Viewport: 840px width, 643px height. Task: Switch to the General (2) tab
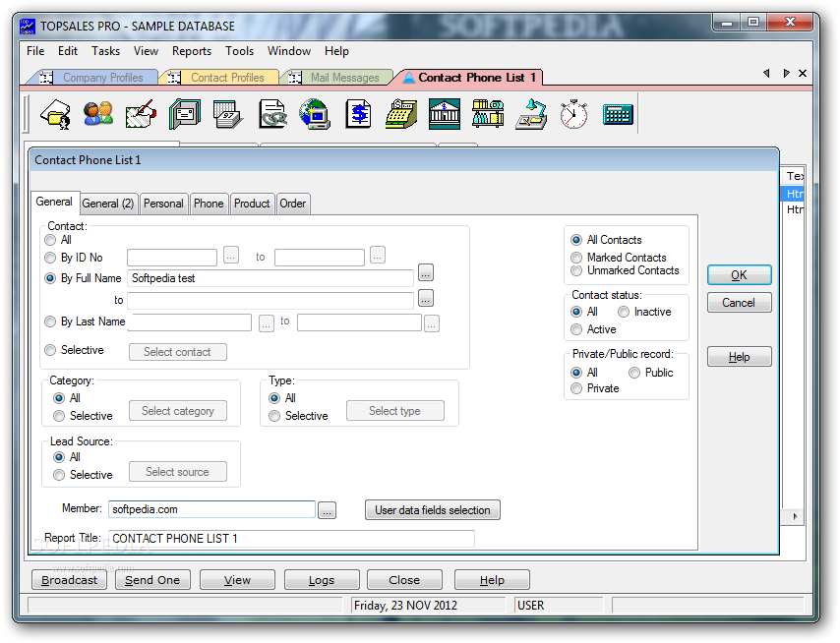pos(109,204)
